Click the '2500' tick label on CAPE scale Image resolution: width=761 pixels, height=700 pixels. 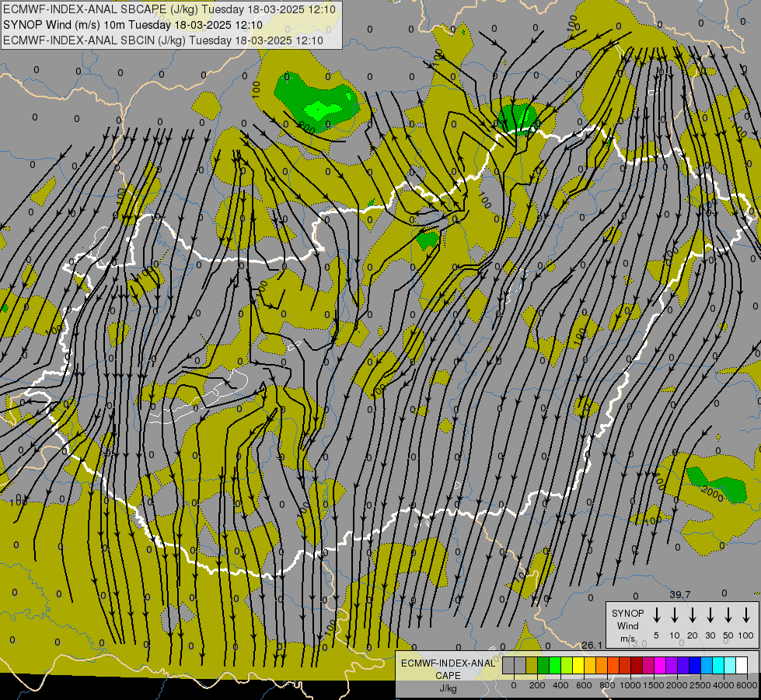(700, 685)
